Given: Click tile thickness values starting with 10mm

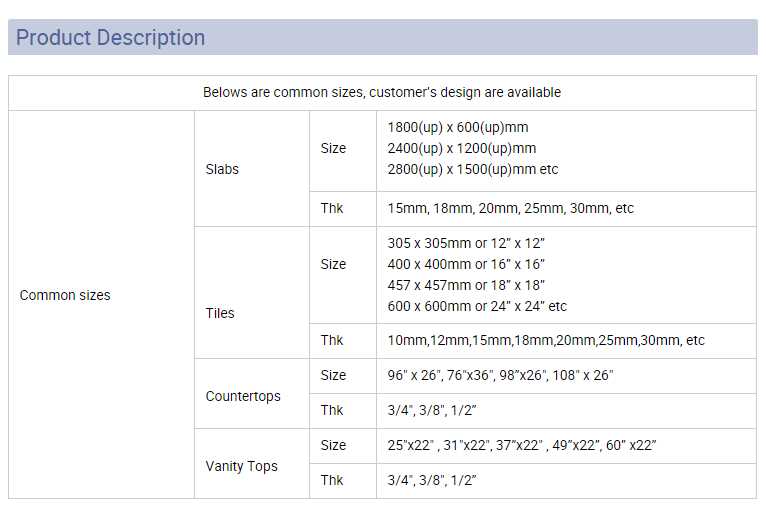Looking at the screenshot, I should coord(545,340).
